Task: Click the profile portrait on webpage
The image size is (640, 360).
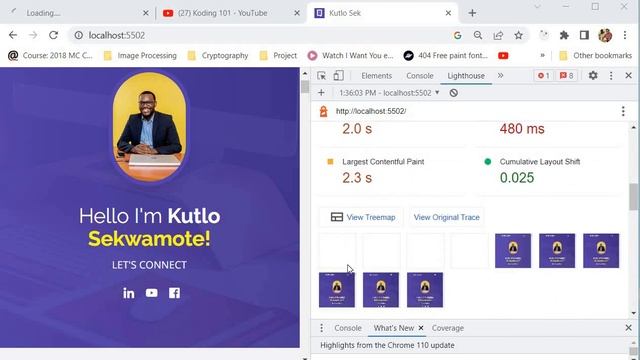Action: tap(149, 127)
